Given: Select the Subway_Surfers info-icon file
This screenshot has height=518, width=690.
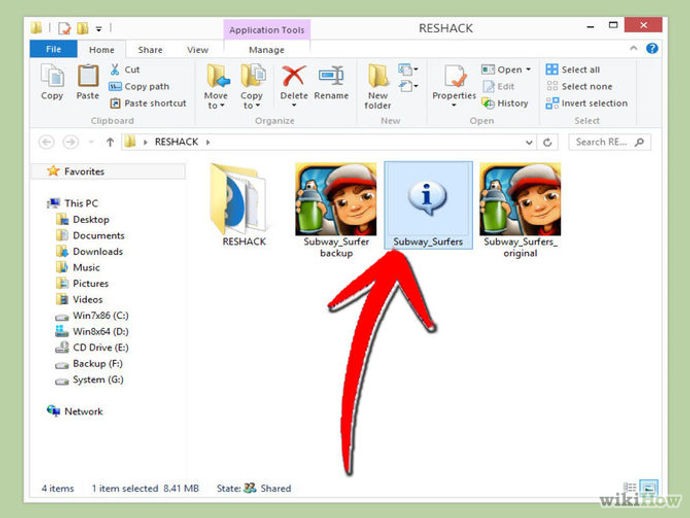Looking at the screenshot, I should click(428, 205).
